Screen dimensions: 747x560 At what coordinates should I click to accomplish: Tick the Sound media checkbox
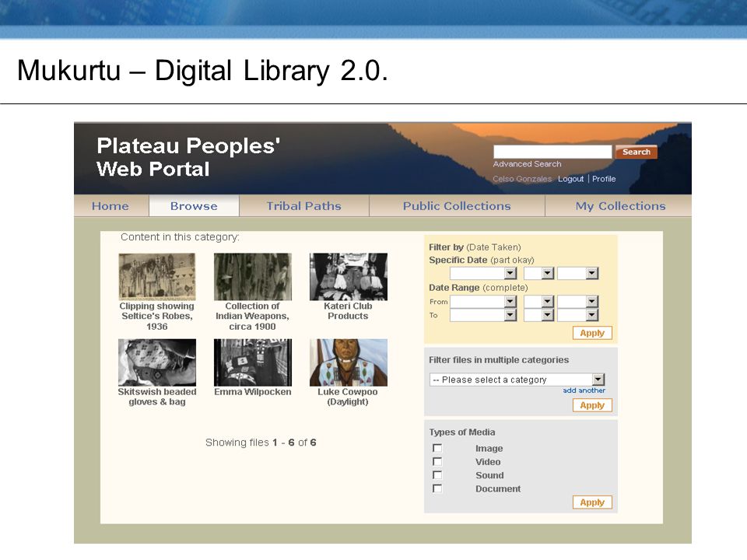coord(437,474)
